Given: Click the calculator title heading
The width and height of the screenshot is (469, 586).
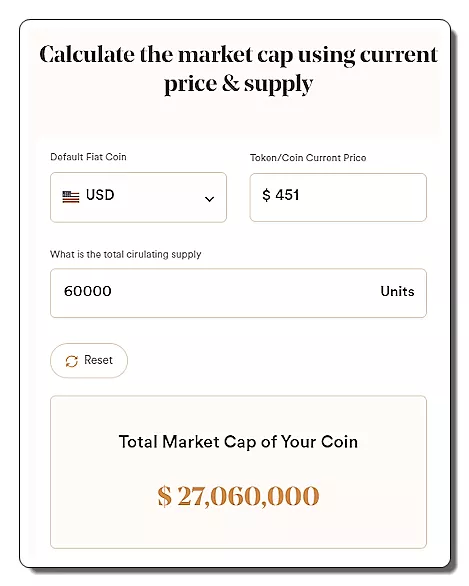Looking at the screenshot, I should 238,69.
